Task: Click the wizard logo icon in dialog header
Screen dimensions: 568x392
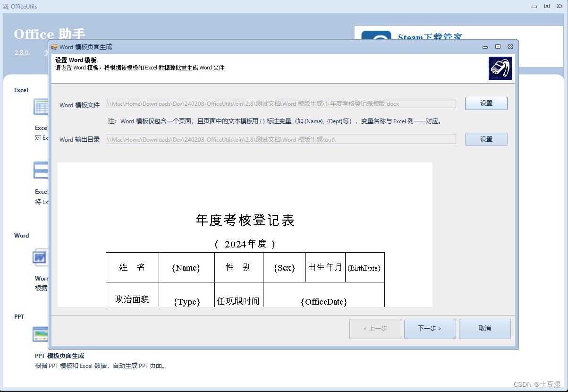Action: (500, 68)
